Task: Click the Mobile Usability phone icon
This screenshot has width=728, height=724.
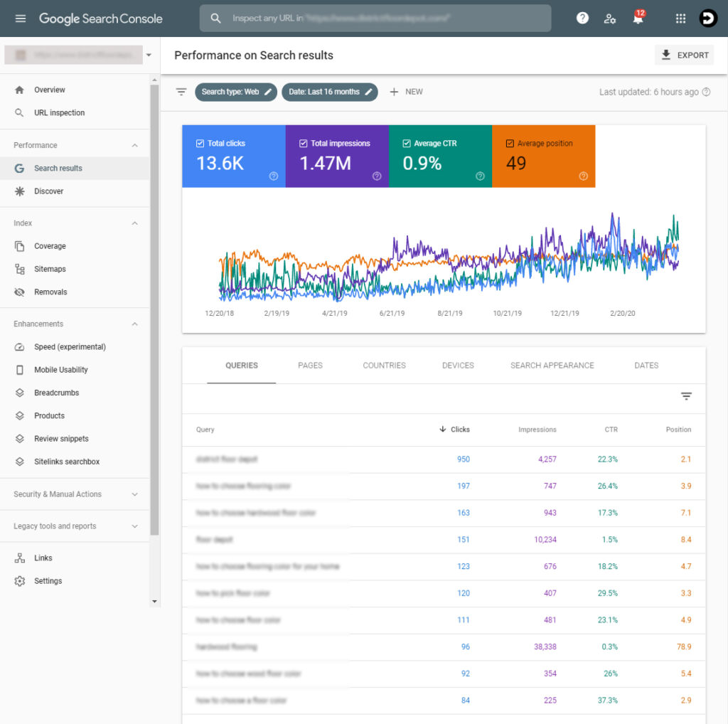Action: (x=19, y=370)
